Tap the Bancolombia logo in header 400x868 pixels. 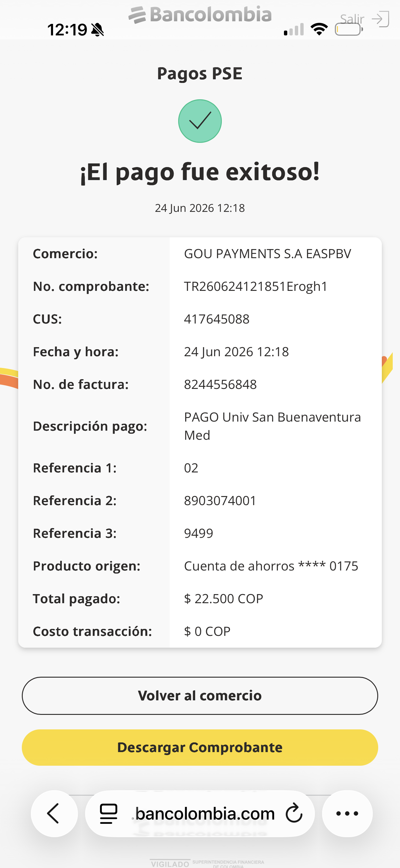pos(200,15)
